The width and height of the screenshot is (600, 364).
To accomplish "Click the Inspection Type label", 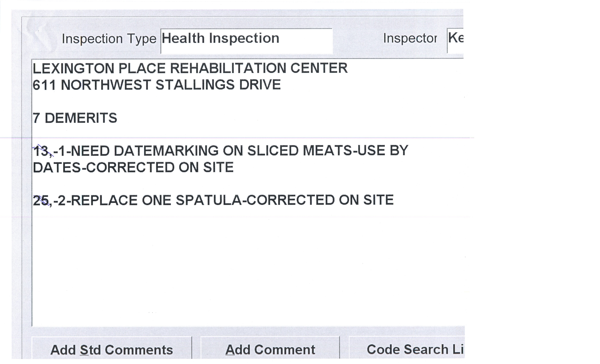I will [x=109, y=39].
